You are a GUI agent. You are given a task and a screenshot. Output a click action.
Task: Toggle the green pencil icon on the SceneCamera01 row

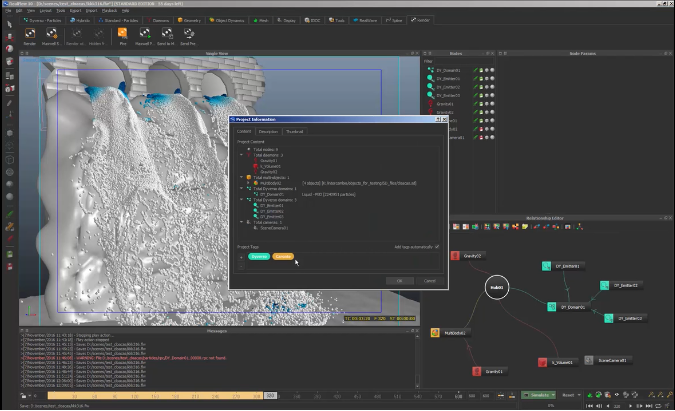pyautogui.click(x=476, y=137)
